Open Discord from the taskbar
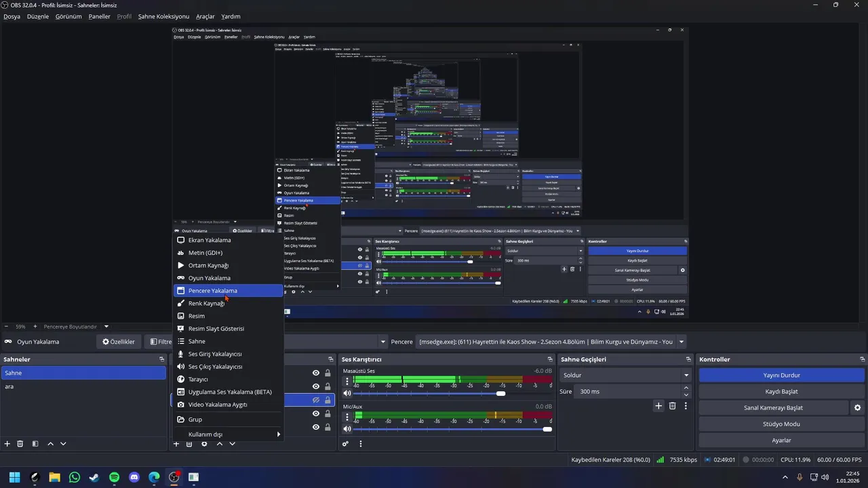 [x=134, y=477]
